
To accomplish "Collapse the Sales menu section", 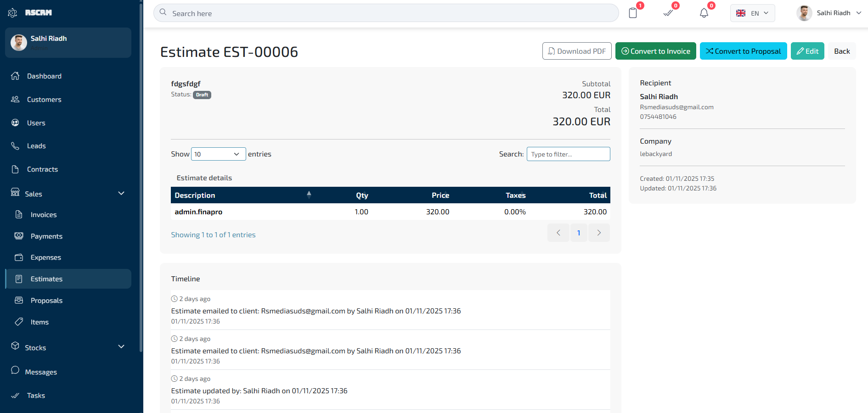I will point(121,194).
